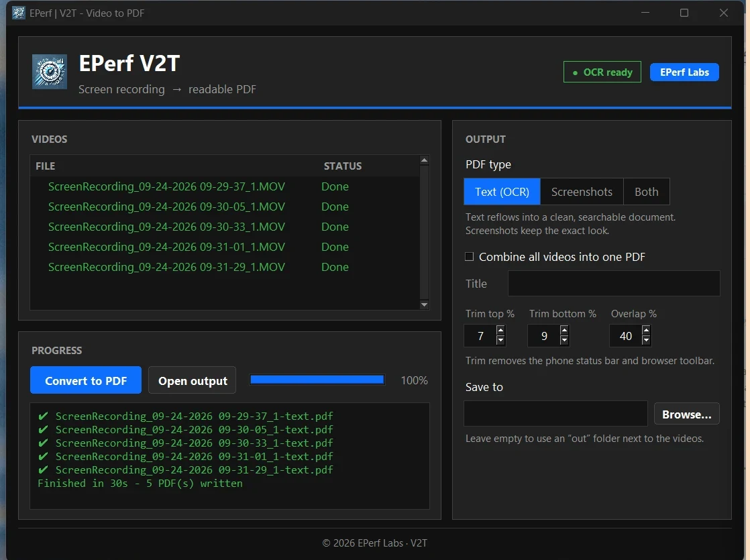Click the small app icon in the title bar

click(x=19, y=13)
